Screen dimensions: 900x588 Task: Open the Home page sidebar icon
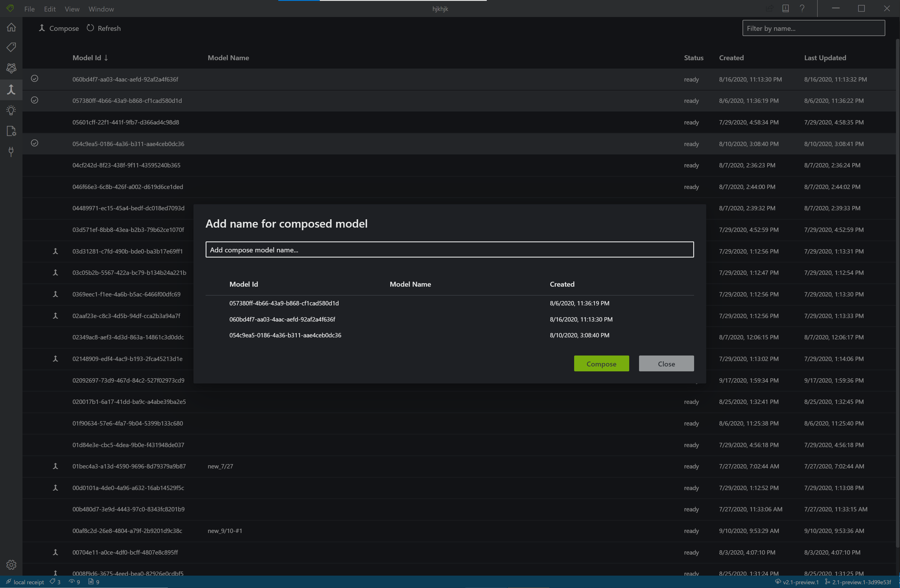(x=11, y=27)
